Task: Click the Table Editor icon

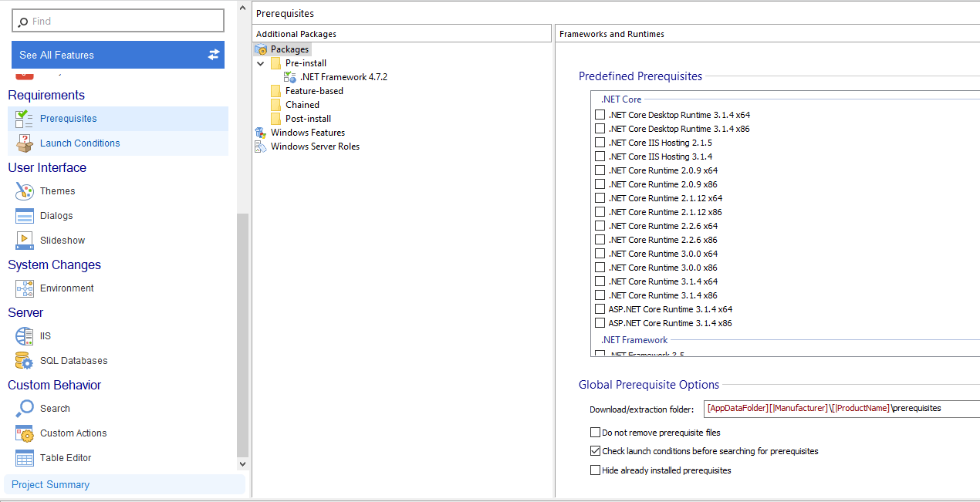Action: [25, 458]
